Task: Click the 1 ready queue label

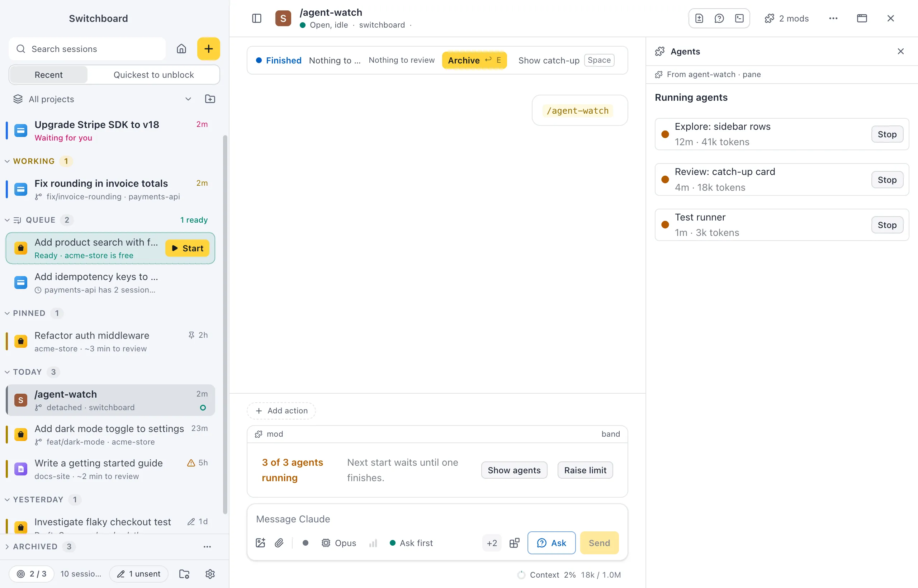Action: click(194, 220)
